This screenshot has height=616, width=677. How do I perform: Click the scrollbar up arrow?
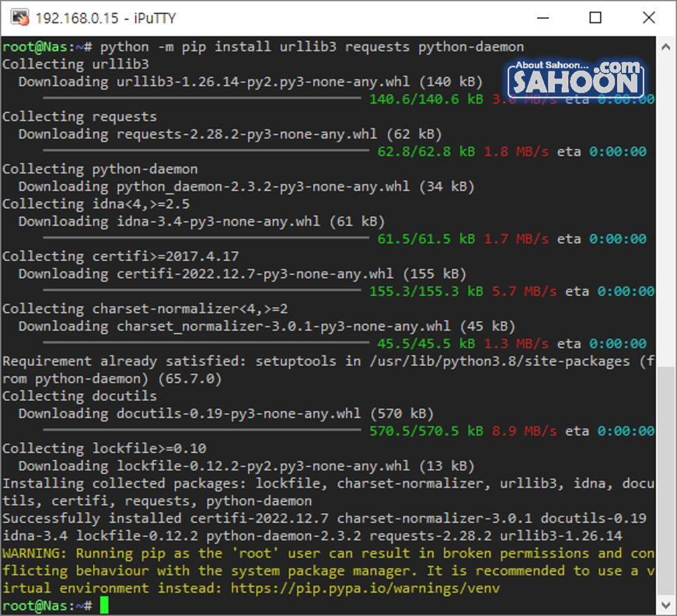pyautogui.click(x=665, y=46)
